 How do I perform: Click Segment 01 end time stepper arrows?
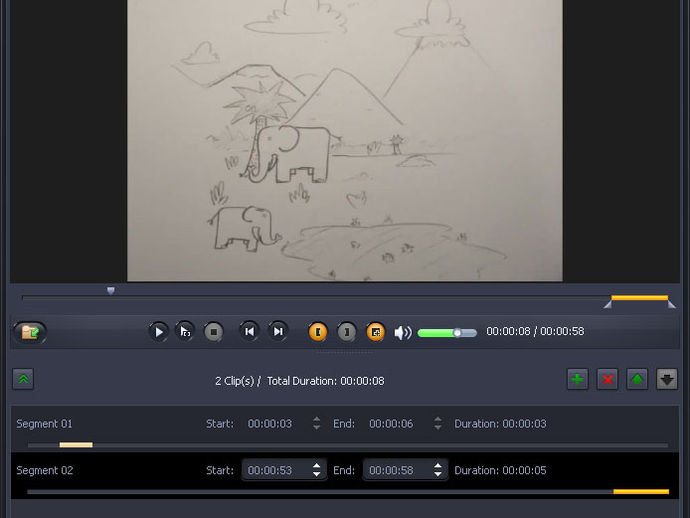438,423
